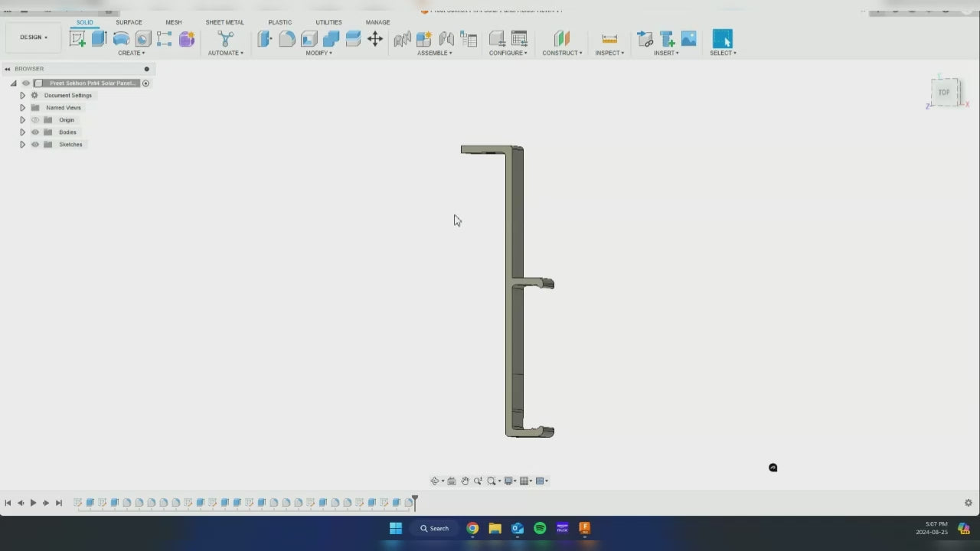Toggle visibility of the Sketches folder

35,145
